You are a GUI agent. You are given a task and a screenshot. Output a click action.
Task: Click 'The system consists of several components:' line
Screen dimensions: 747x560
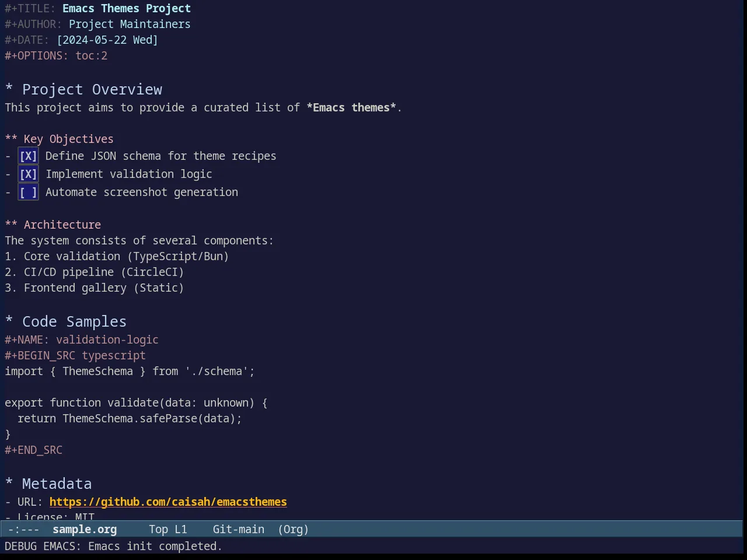(x=139, y=240)
